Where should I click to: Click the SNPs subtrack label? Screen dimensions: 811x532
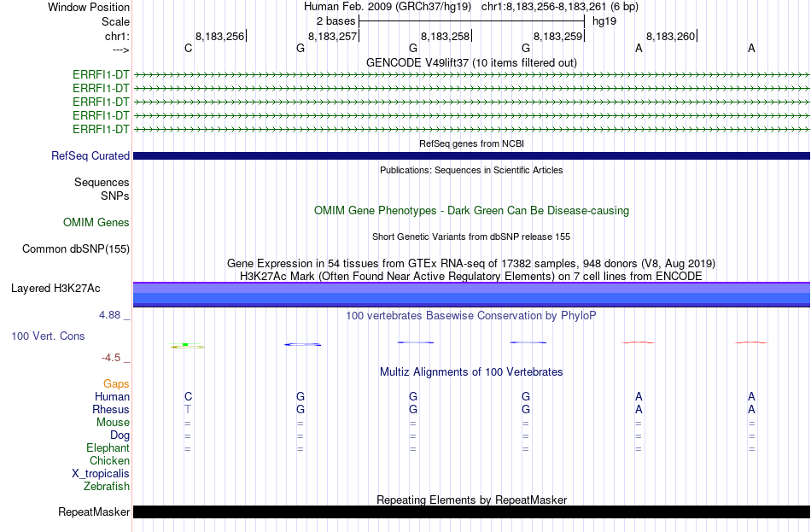coord(115,196)
